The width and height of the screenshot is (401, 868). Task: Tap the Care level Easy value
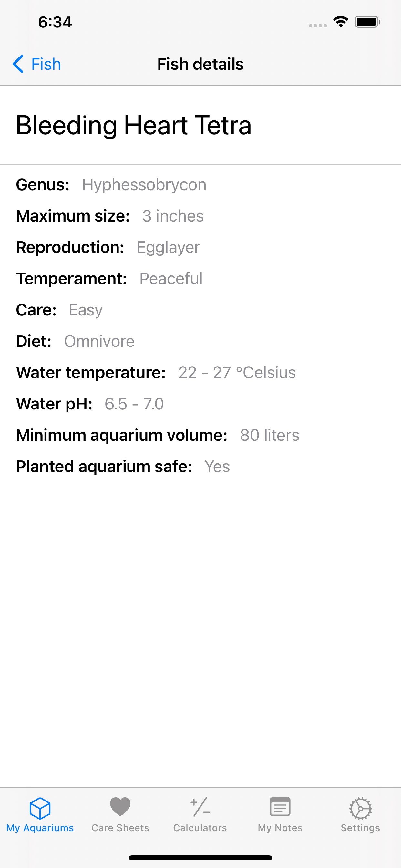(86, 310)
